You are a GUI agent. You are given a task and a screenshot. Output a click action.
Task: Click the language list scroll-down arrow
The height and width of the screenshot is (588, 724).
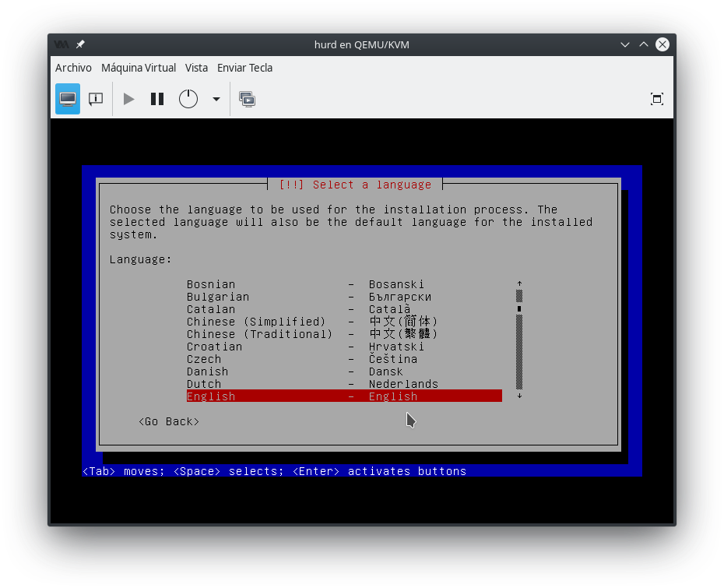tap(519, 396)
